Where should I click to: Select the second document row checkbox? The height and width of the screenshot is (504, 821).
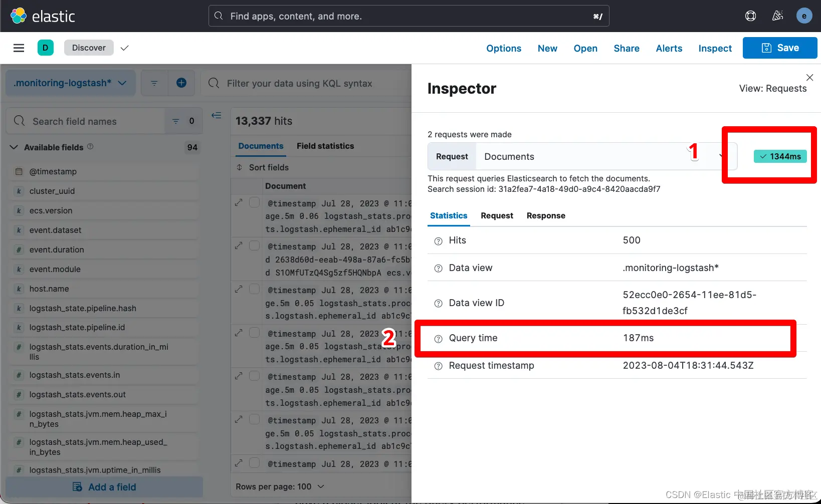tap(255, 245)
